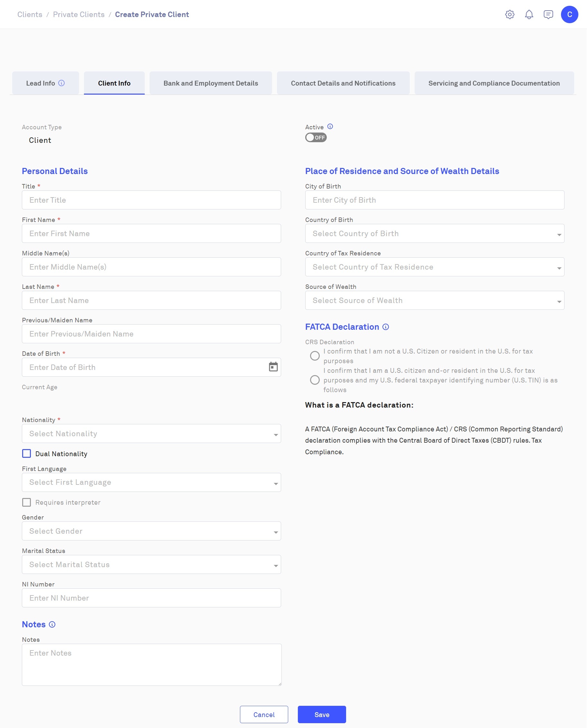Go to Contact Details and Notifications tab
The image size is (587, 728).
pos(343,83)
